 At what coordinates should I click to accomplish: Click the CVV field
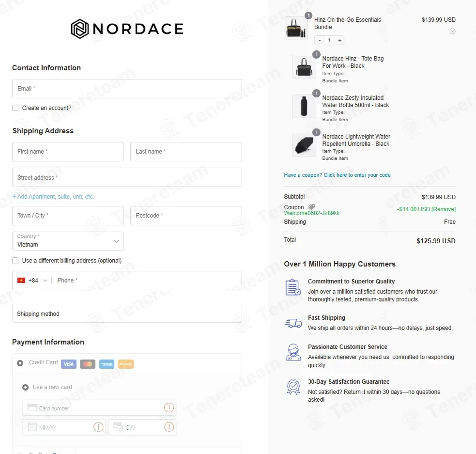[x=142, y=427]
